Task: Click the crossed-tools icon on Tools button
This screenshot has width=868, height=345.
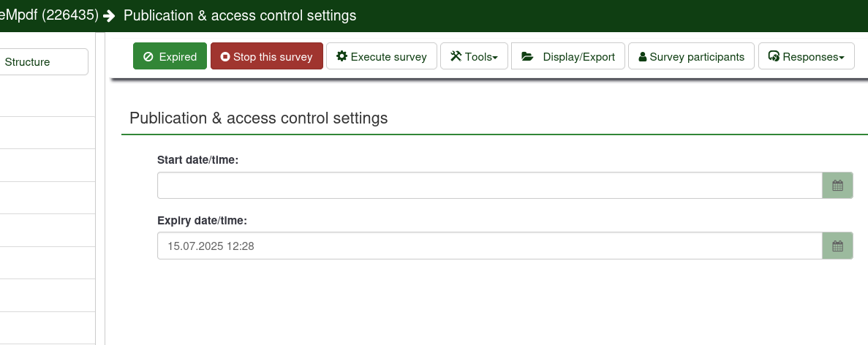Action: coord(456,56)
